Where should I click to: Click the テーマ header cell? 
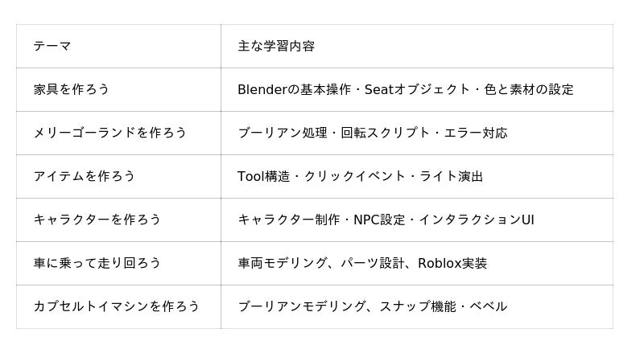point(52,47)
